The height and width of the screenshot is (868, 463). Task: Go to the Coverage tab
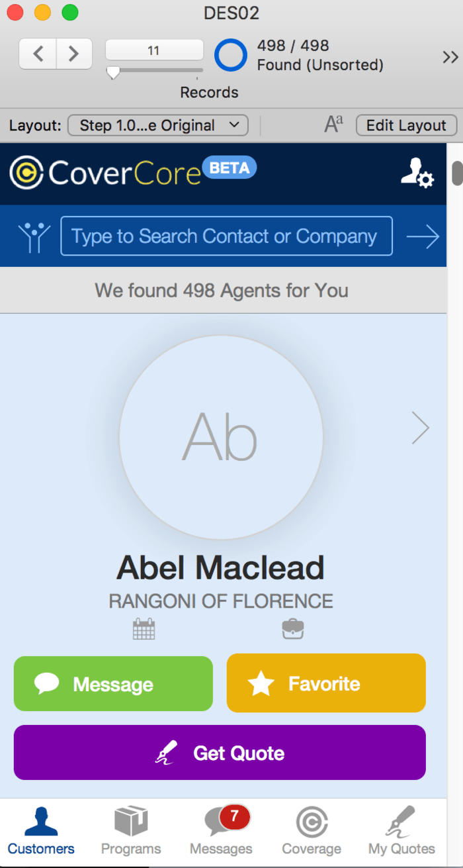click(312, 831)
